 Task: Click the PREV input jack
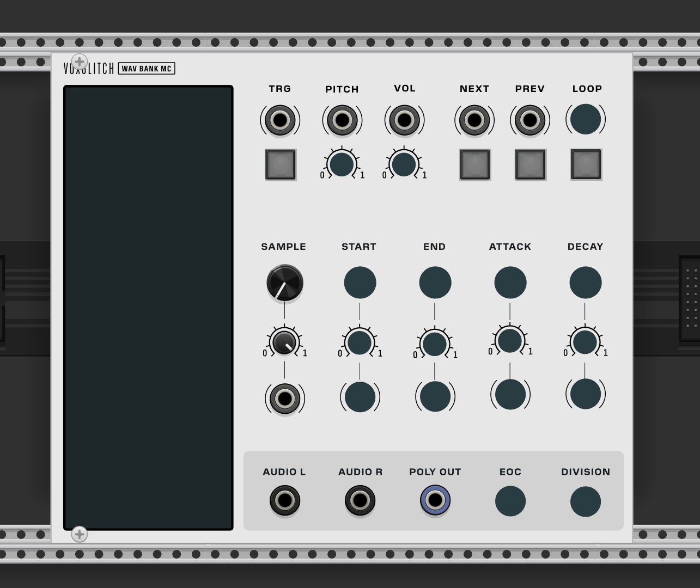(x=530, y=120)
